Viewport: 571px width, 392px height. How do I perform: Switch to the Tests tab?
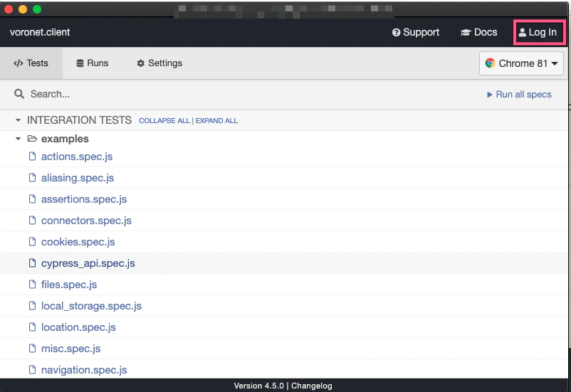pyautogui.click(x=31, y=63)
